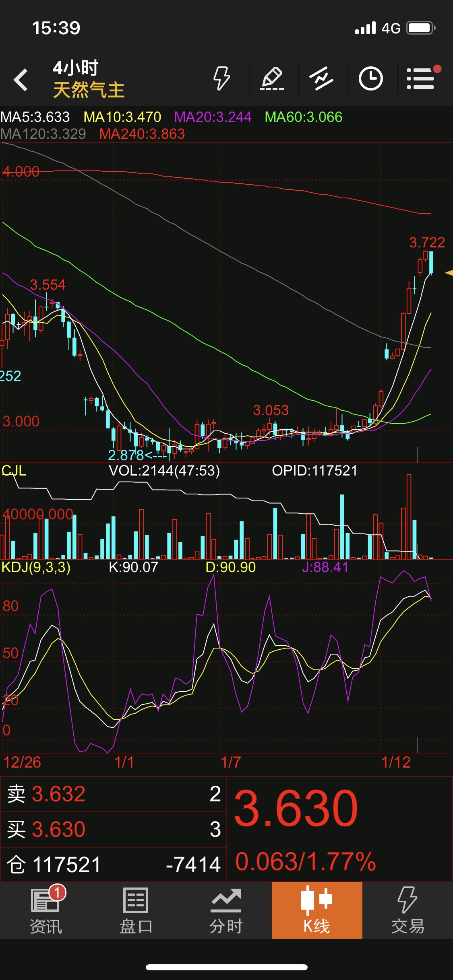Image resolution: width=453 pixels, height=980 pixels.
Task: Tap the MA20:3.244 indicator label
Action: pyautogui.click(x=213, y=117)
